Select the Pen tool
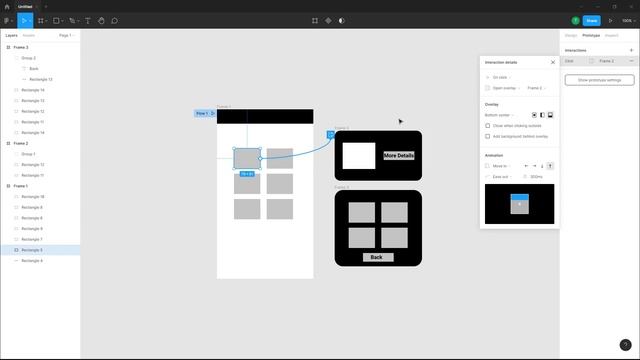640x360 pixels. click(x=72, y=21)
